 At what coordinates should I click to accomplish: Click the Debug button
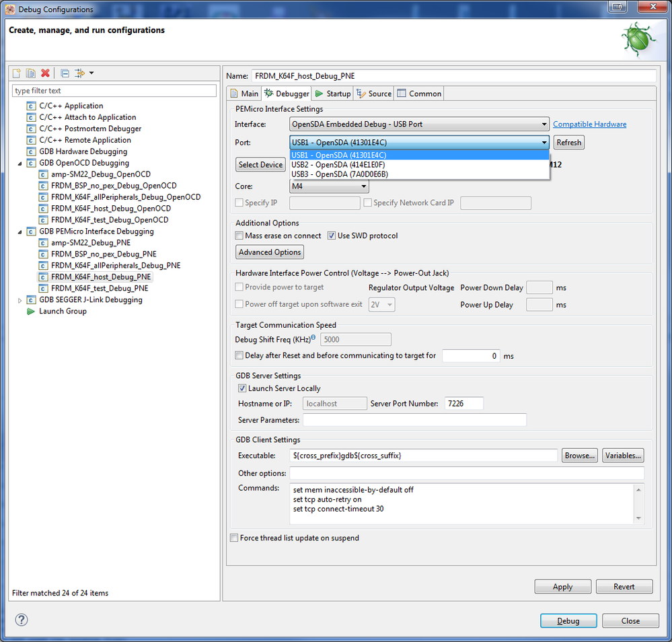tap(568, 621)
